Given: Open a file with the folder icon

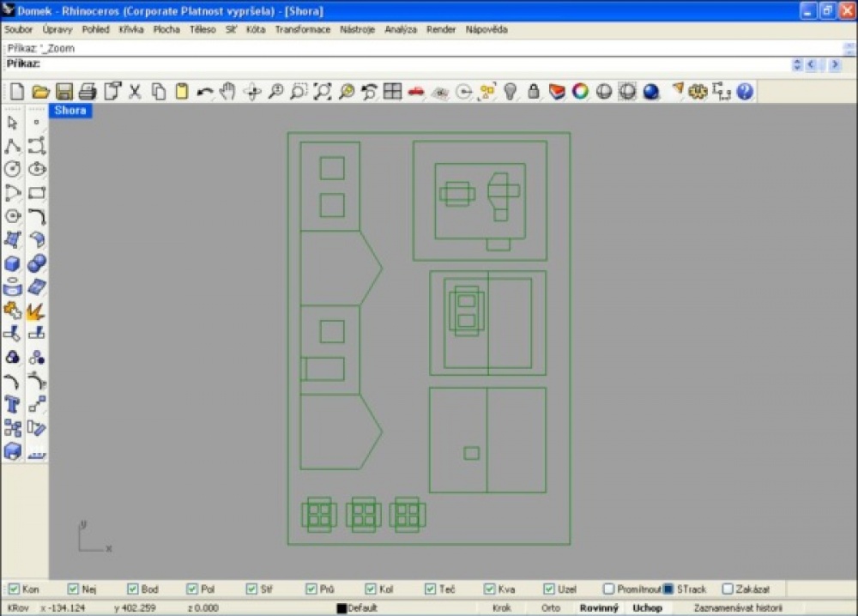Looking at the screenshot, I should coord(40,91).
